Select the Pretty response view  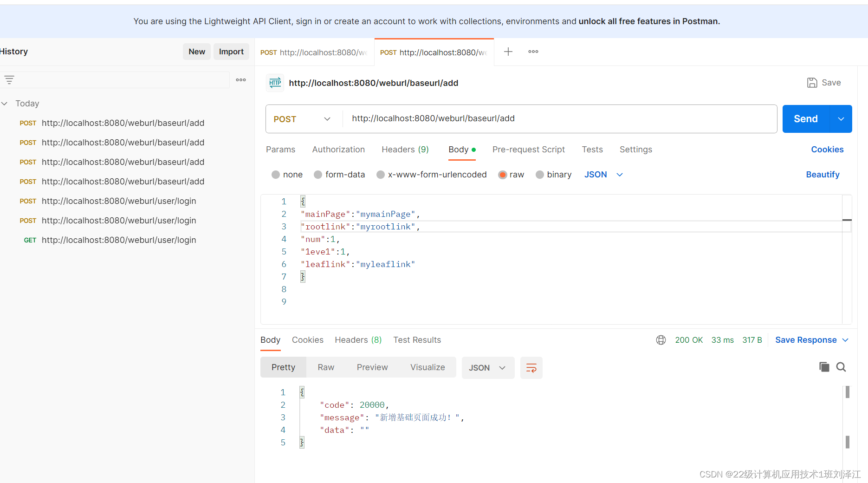point(283,367)
